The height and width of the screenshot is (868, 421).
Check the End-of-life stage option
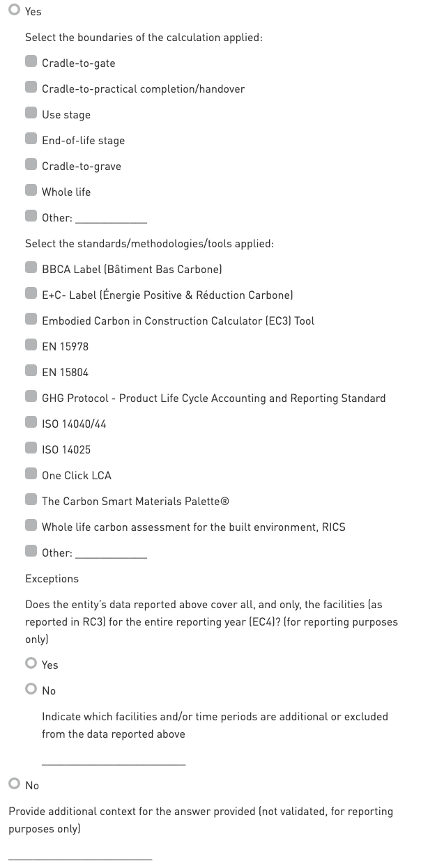click(x=31, y=139)
